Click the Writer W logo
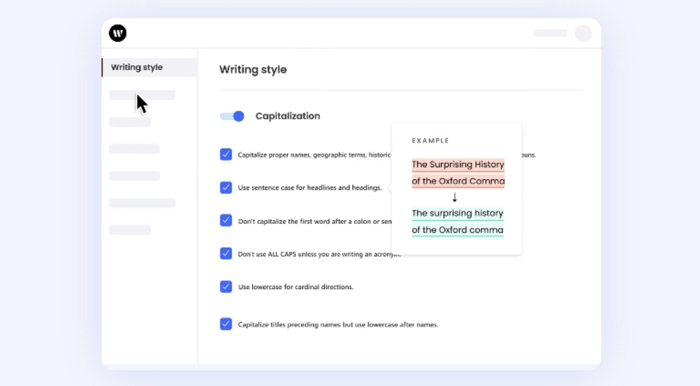 pyautogui.click(x=118, y=33)
